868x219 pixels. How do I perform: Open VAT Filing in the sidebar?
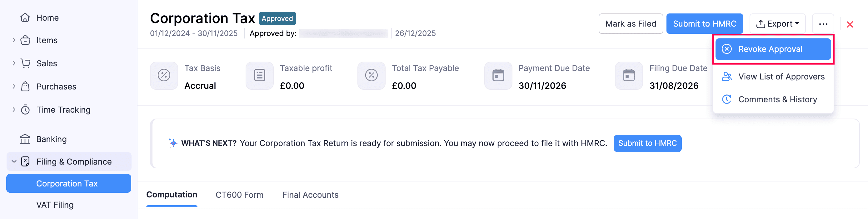click(x=55, y=205)
